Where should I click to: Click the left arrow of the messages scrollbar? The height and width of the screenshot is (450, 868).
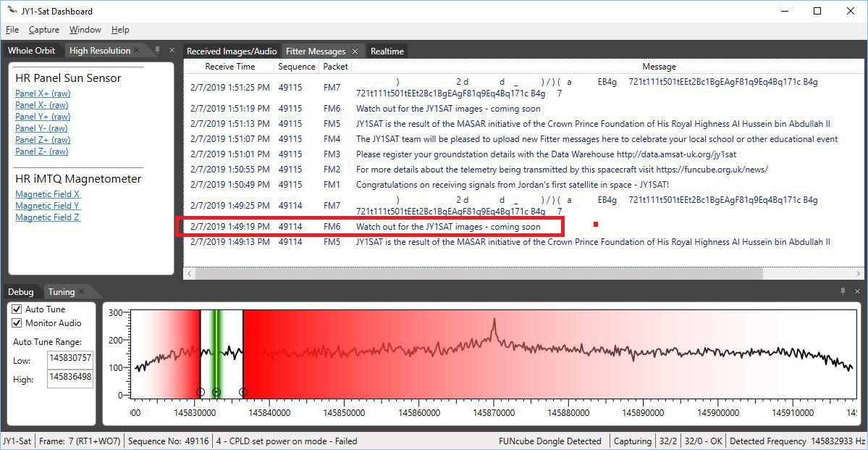click(190, 273)
